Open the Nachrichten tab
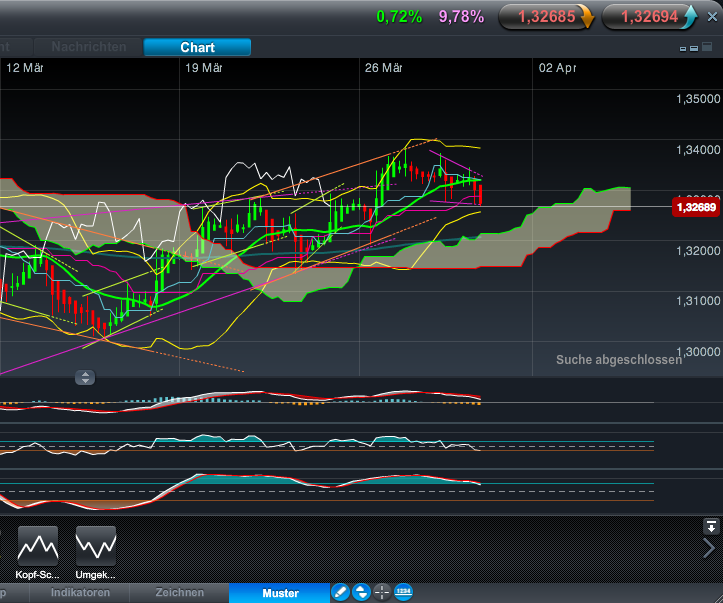Image resolution: width=723 pixels, height=603 pixels. 89,47
